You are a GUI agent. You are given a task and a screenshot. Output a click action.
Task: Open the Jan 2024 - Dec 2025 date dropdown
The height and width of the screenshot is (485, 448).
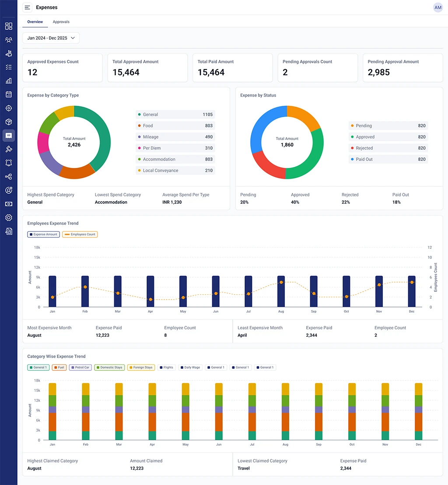[x=51, y=38]
